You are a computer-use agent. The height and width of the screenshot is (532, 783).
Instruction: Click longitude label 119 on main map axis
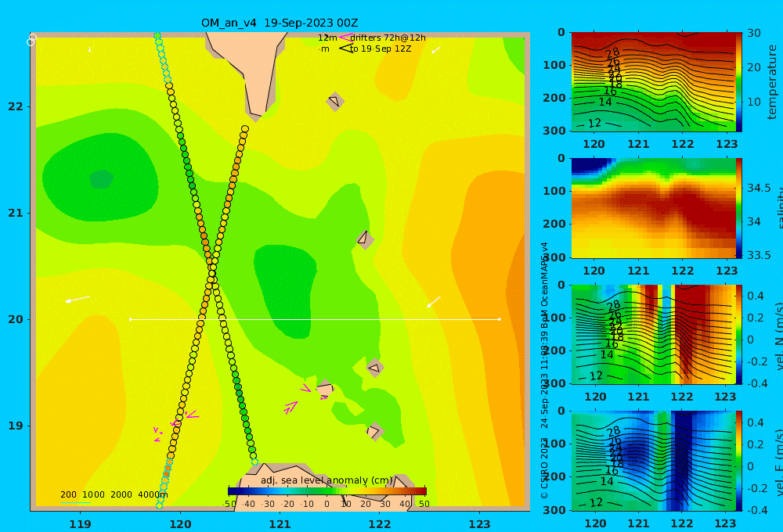click(80, 524)
